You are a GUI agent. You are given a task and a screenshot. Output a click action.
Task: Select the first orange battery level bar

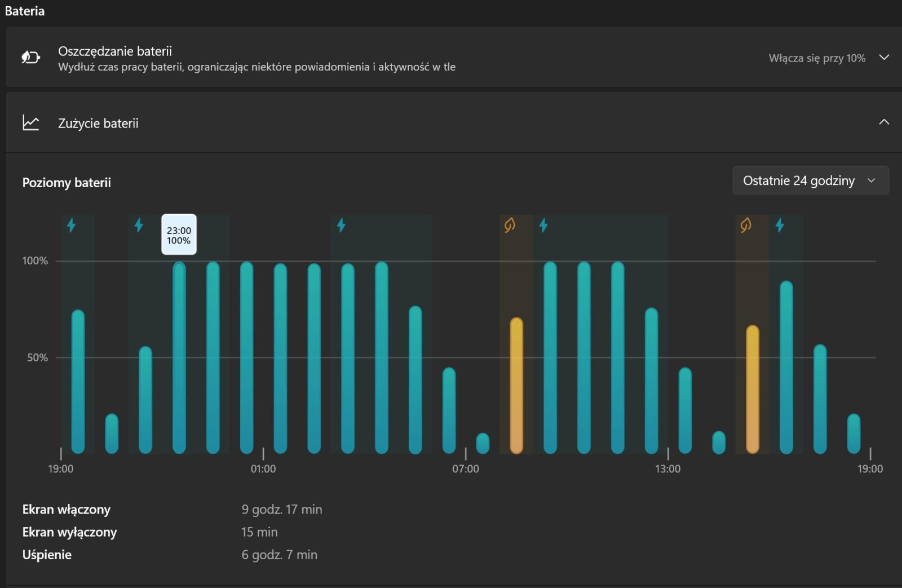pos(516,386)
